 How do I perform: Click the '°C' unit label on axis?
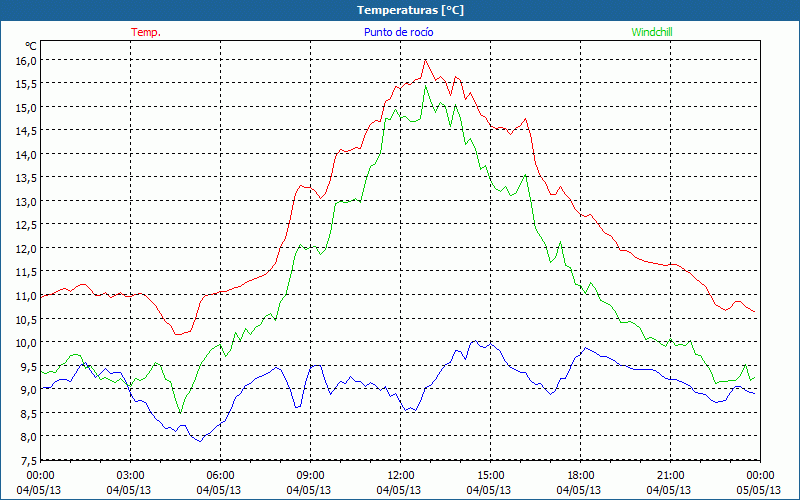pyautogui.click(x=30, y=46)
